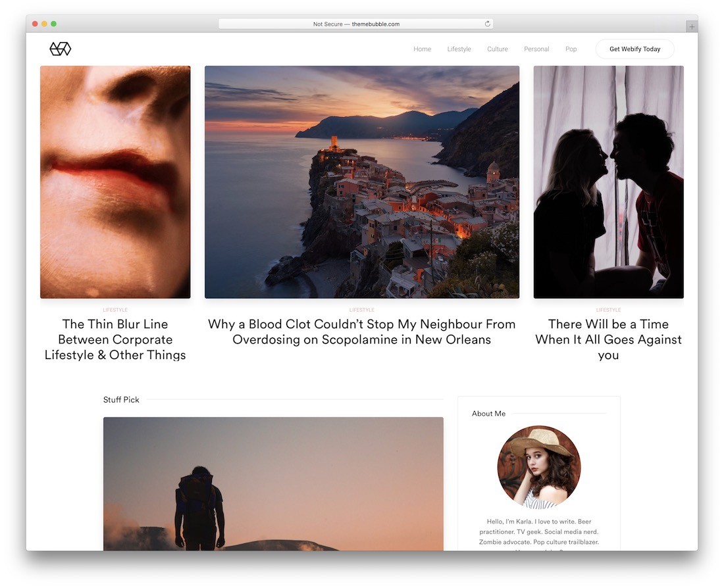Open the 'Why a Blood Clot' article title
724x588 pixels.
362,332
